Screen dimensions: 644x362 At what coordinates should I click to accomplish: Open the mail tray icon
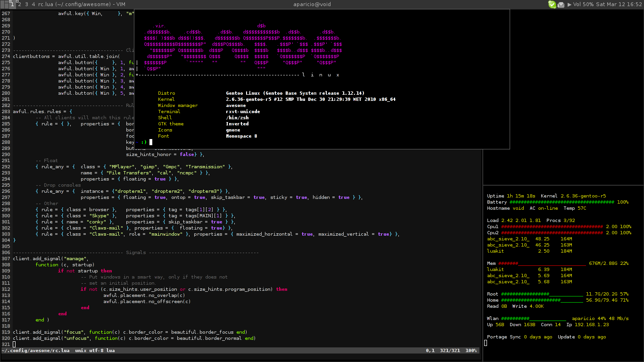(x=561, y=5)
